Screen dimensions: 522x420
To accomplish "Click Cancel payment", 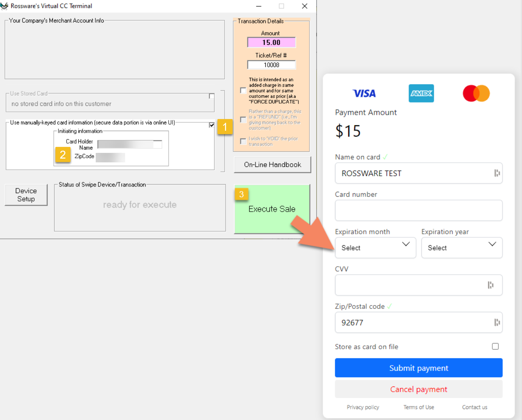I will pos(418,389).
